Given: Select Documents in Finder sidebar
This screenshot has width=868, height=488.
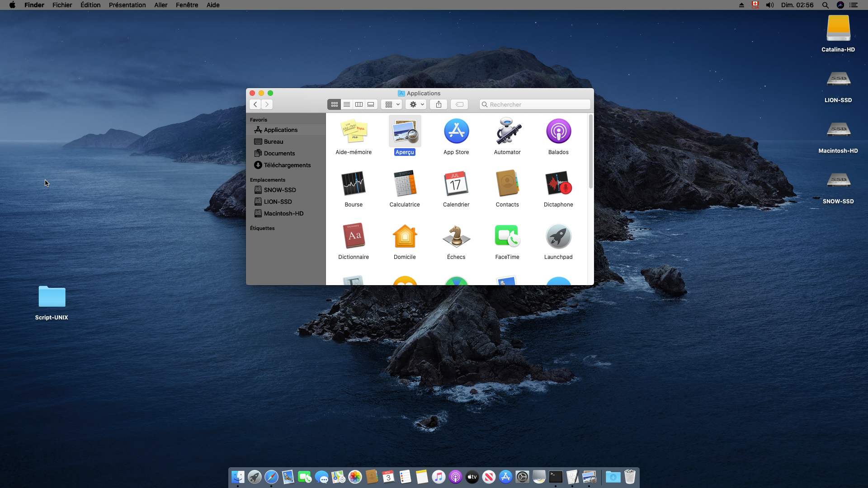Looking at the screenshot, I should pos(286,153).
